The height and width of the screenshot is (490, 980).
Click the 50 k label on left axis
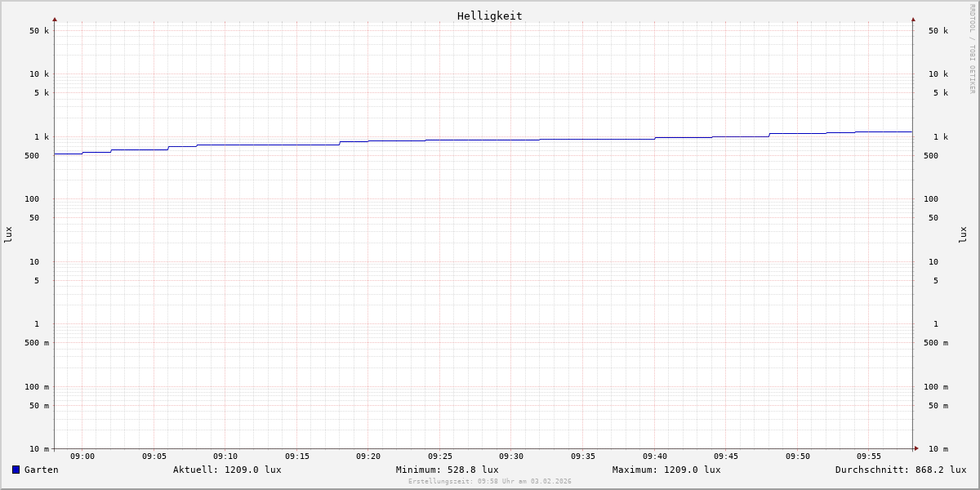coord(39,31)
